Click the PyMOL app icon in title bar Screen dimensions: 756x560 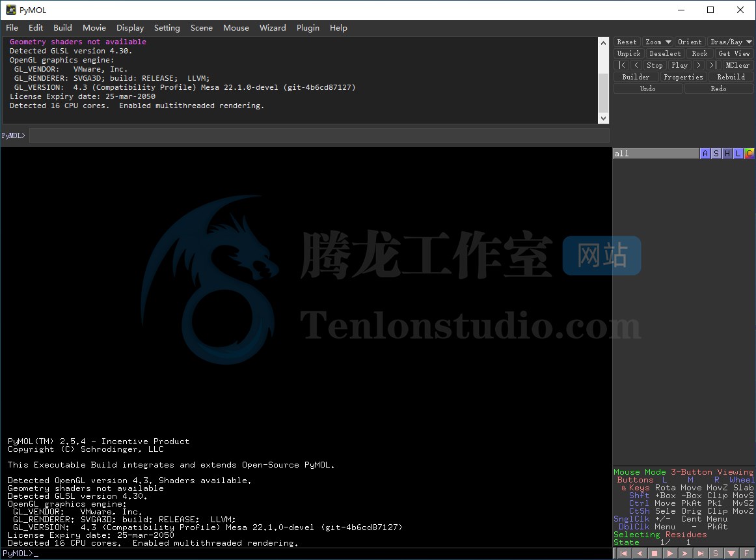click(x=10, y=10)
